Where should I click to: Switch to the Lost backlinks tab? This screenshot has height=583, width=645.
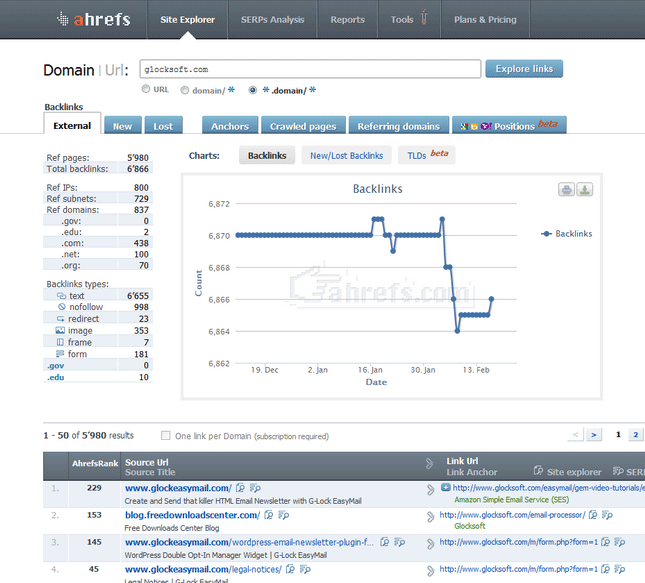(163, 125)
